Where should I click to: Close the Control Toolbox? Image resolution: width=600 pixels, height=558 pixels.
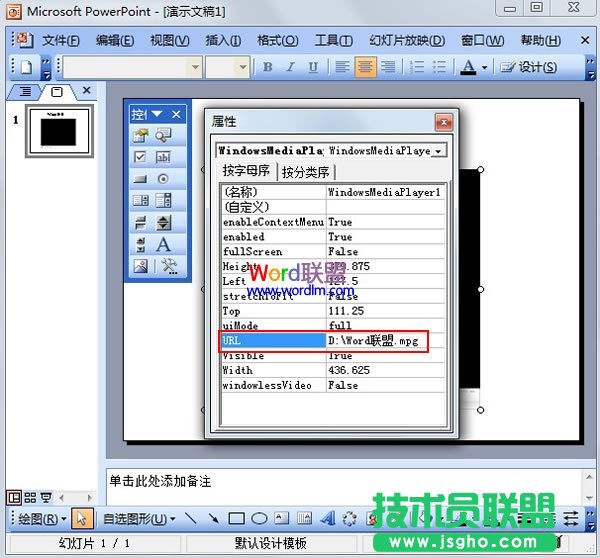(x=176, y=114)
